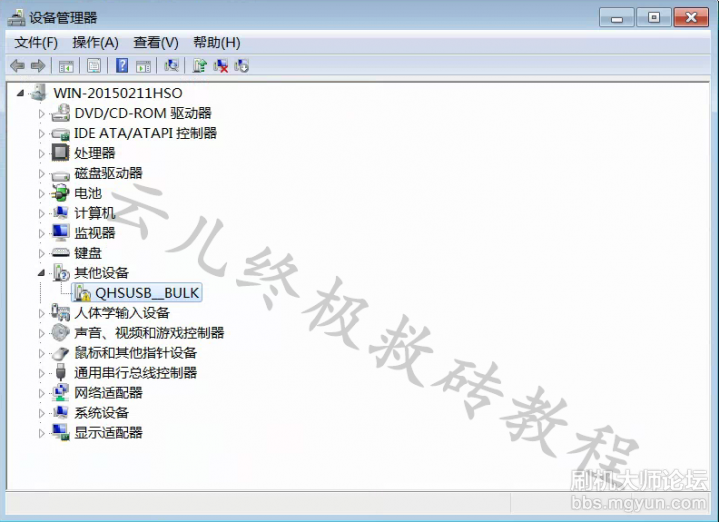Viewport: 719px width, 522px height.
Task: Click the 磁盘驱动器 disk drive icon
Action: point(61,174)
